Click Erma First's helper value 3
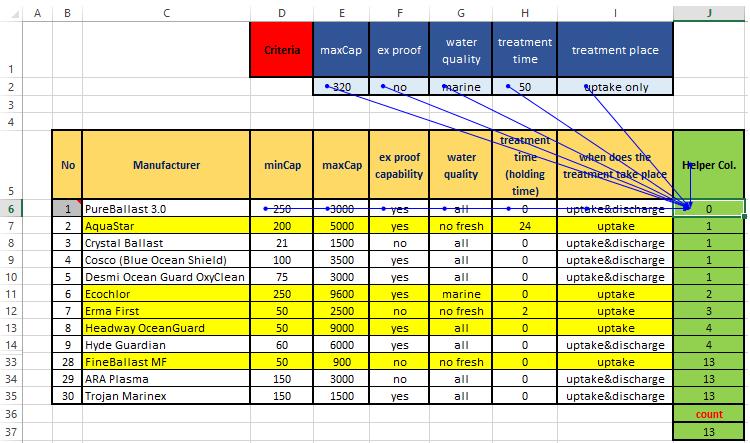Screen dimensions: 750x443 [709, 311]
